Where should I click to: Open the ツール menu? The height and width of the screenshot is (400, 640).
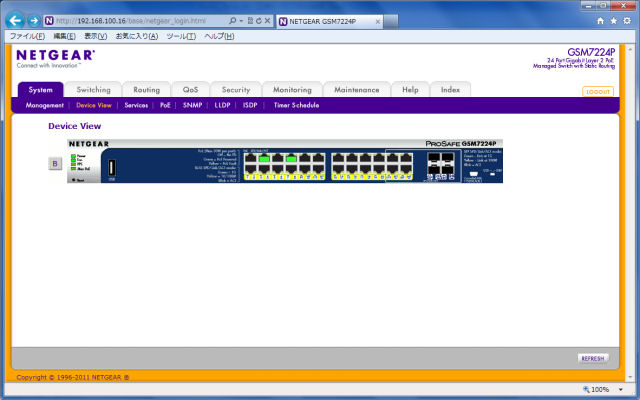tap(181, 36)
